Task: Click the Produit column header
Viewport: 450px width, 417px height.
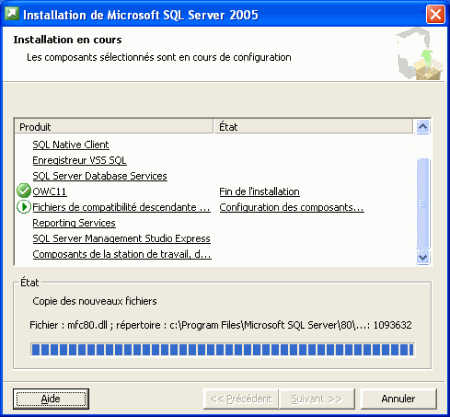Action: pos(114,127)
